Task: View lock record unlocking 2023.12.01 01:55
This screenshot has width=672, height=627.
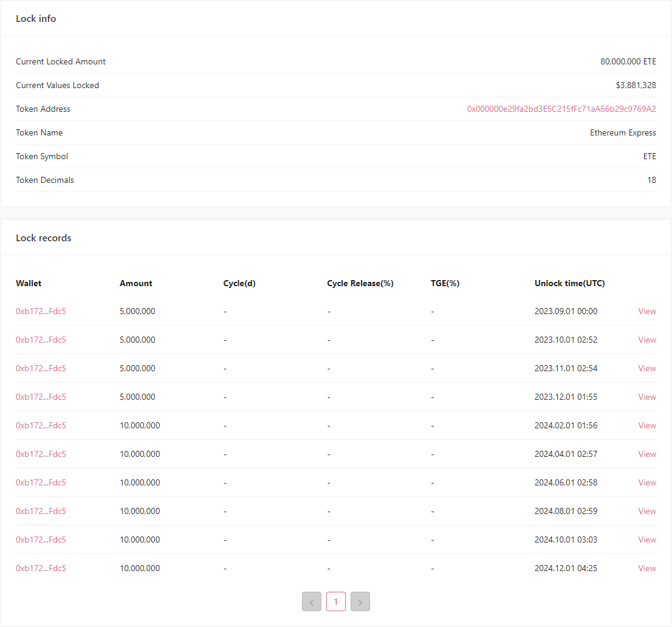Action: point(647,397)
